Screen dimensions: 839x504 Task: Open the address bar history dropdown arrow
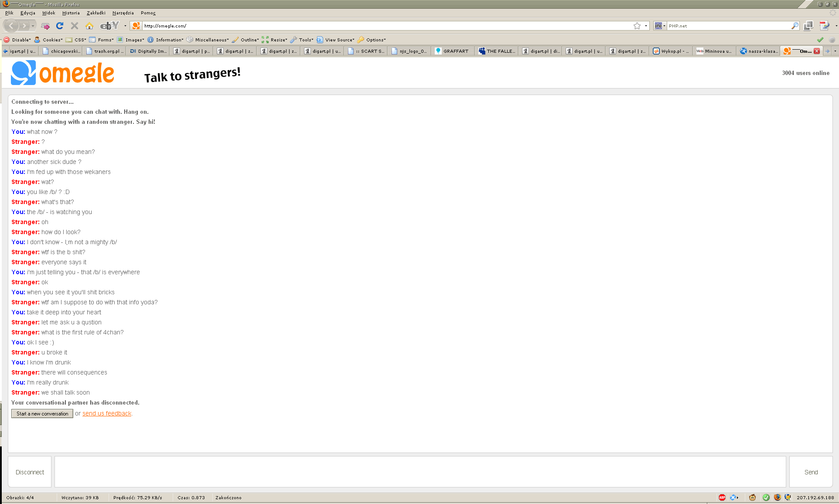click(x=646, y=26)
